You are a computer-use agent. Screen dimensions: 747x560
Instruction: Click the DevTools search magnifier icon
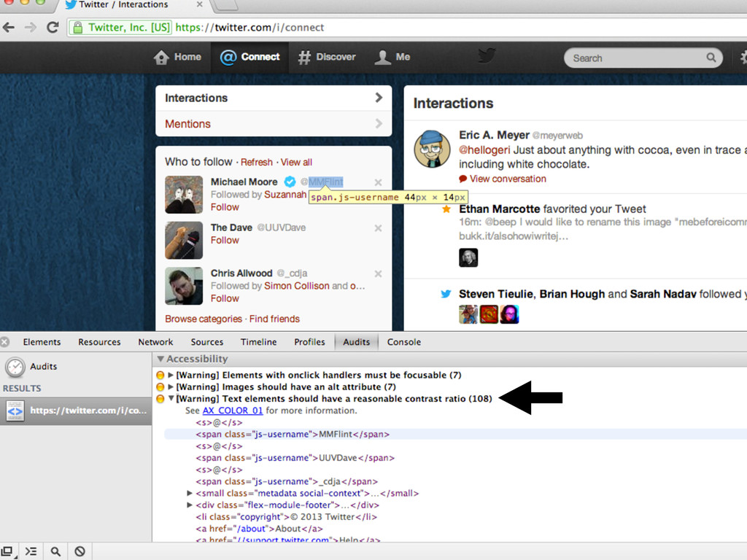pyautogui.click(x=55, y=551)
